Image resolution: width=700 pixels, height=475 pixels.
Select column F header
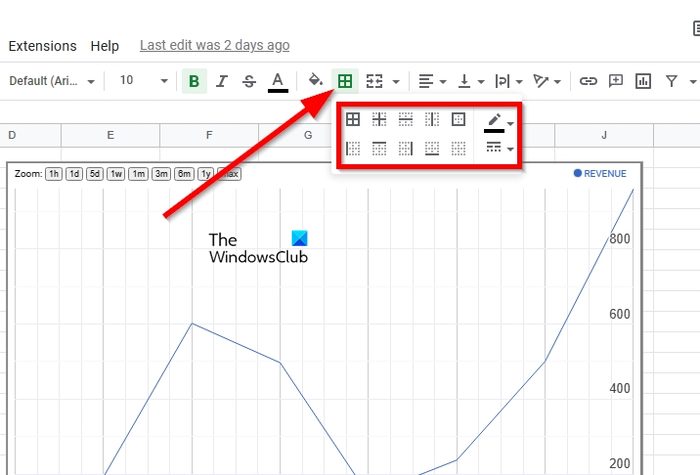[209, 135]
